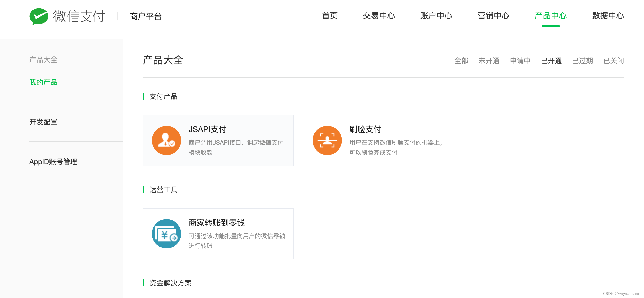The image size is (644, 298).
Task: Open 数据中心 in the top navigation
Action: (608, 16)
